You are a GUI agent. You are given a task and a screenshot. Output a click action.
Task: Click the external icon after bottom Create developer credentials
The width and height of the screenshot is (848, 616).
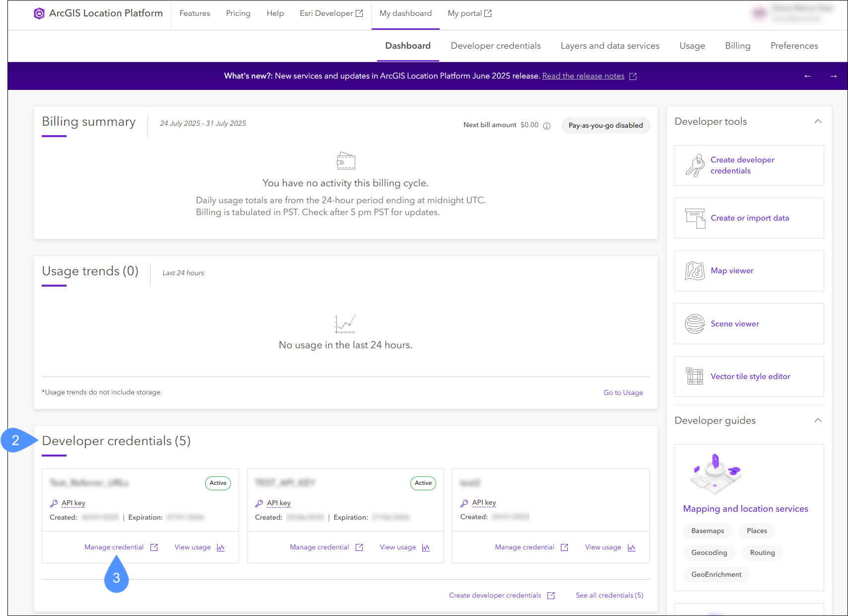[x=551, y=596]
